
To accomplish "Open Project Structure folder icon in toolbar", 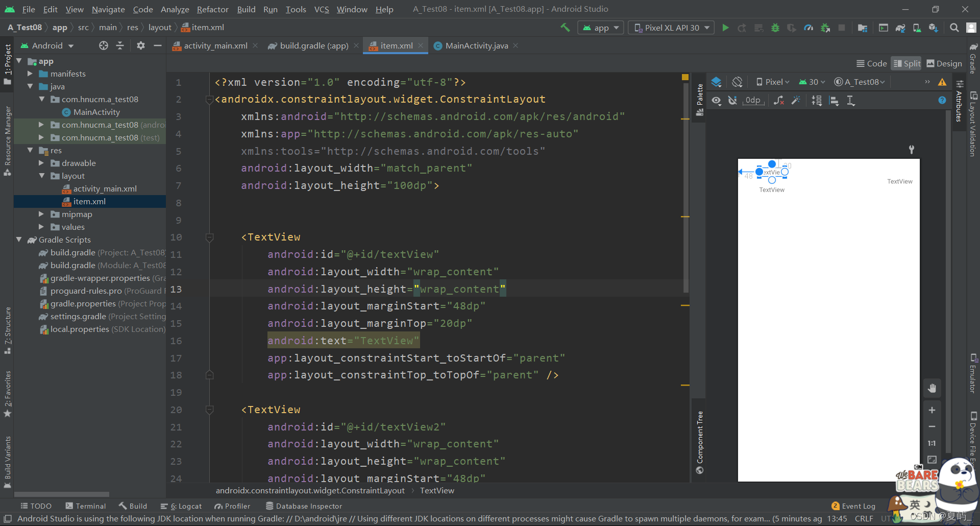I will 863,28.
